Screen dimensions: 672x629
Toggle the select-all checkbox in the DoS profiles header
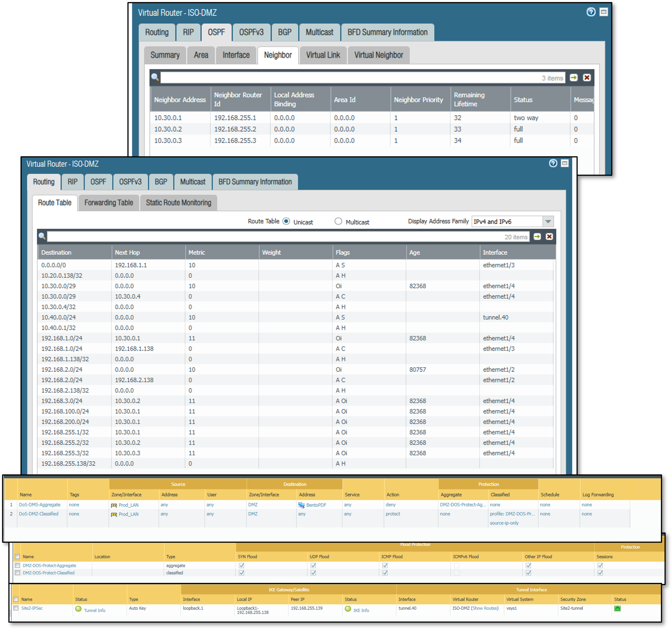click(17, 556)
